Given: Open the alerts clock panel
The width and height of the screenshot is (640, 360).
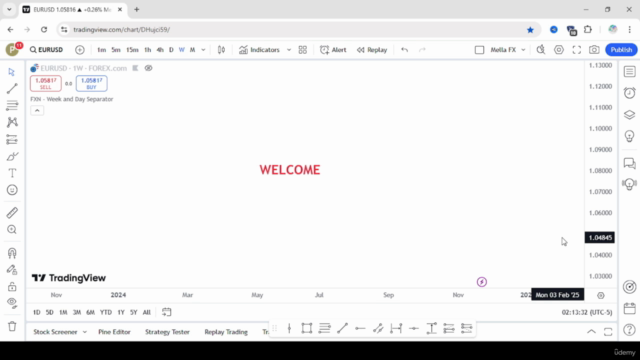Looking at the screenshot, I should (x=629, y=93).
